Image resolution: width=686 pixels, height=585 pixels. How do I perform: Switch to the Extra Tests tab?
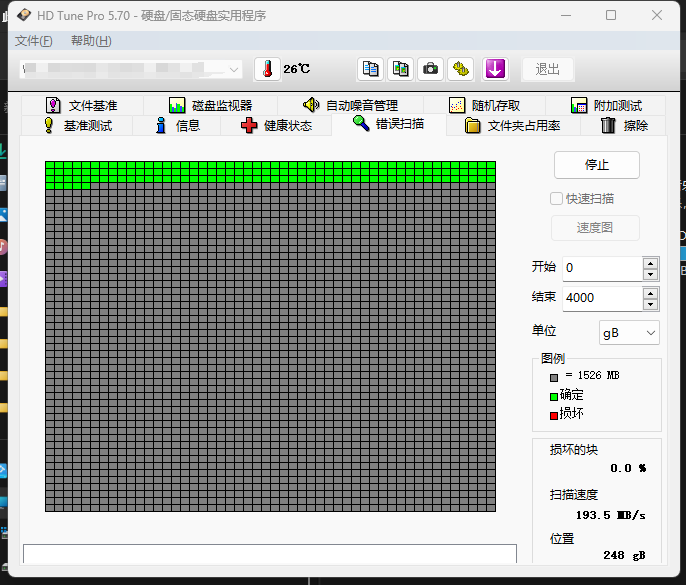tap(606, 105)
